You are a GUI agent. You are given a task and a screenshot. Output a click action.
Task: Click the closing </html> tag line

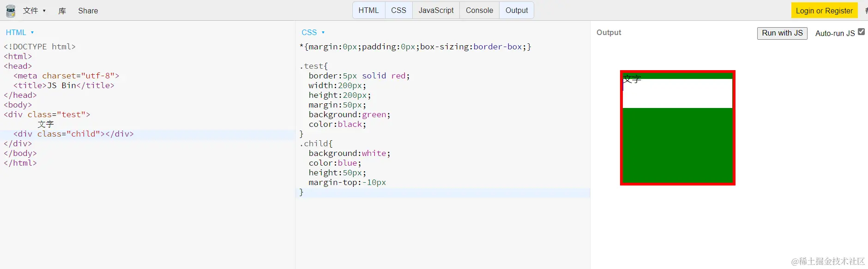click(x=20, y=163)
